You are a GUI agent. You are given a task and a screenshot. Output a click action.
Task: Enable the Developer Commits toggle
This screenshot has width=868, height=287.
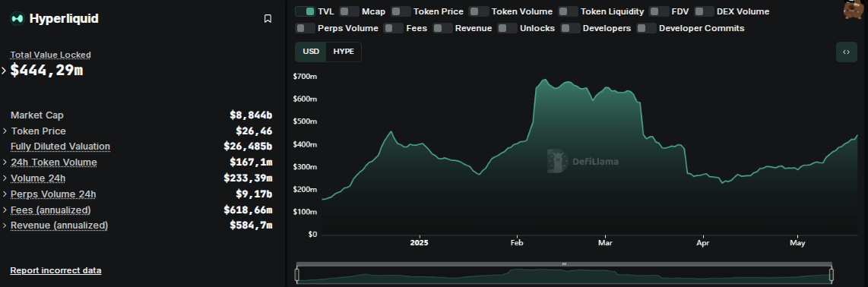[x=647, y=28]
